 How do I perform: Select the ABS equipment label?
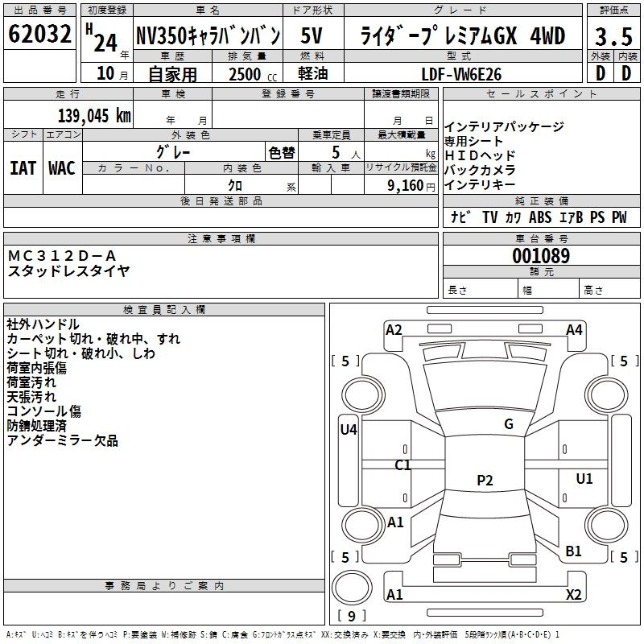[540, 217]
